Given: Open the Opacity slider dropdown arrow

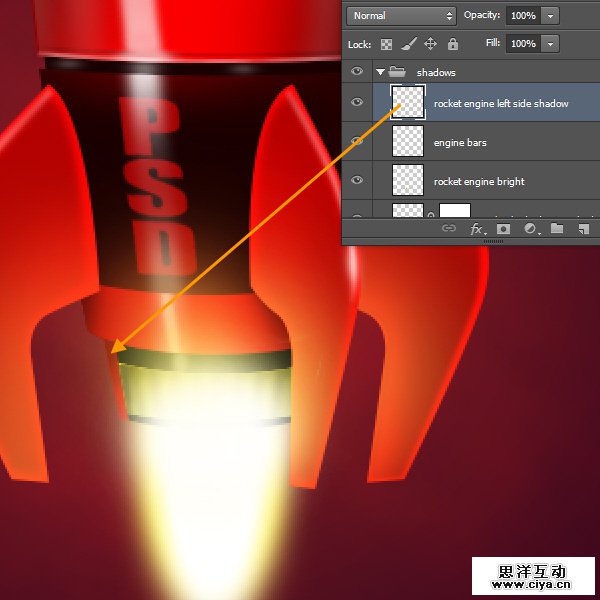Looking at the screenshot, I should 551,16.
